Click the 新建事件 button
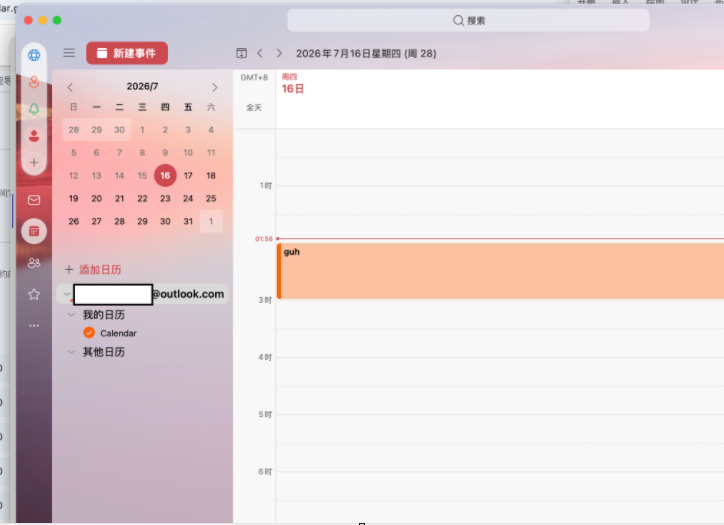 pyautogui.click(x=127, y=53)
